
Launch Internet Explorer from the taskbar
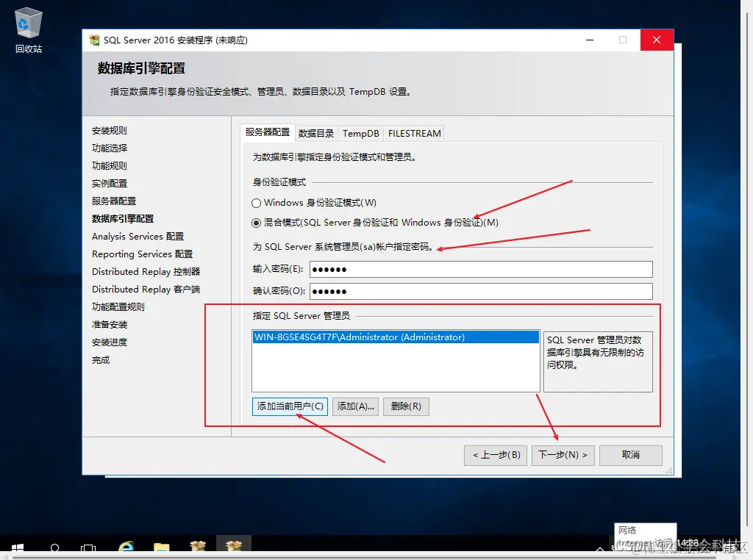126,547
